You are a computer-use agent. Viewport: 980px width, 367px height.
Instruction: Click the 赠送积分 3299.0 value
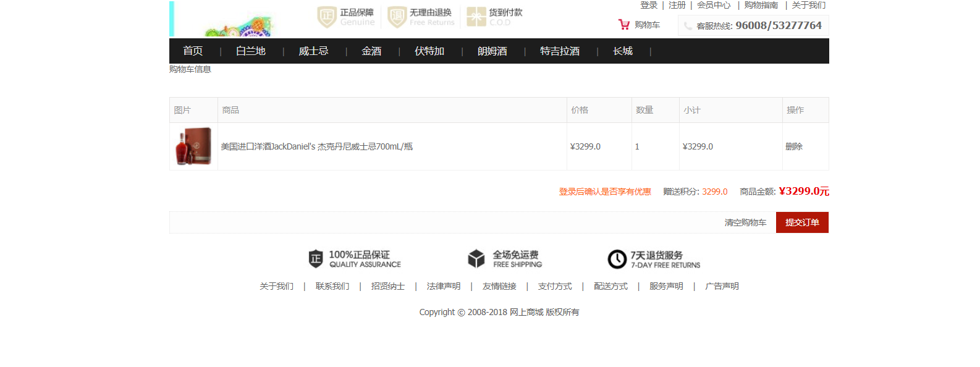[x=714, y=192]
